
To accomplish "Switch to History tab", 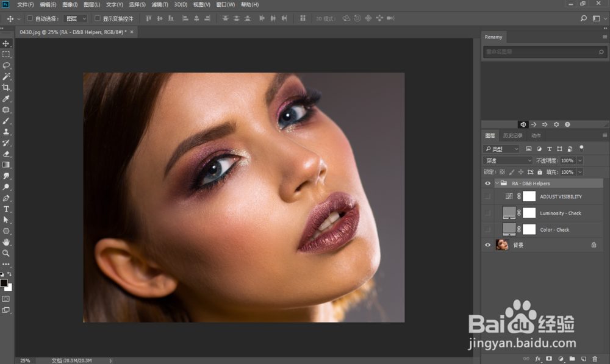I will 513,135.
